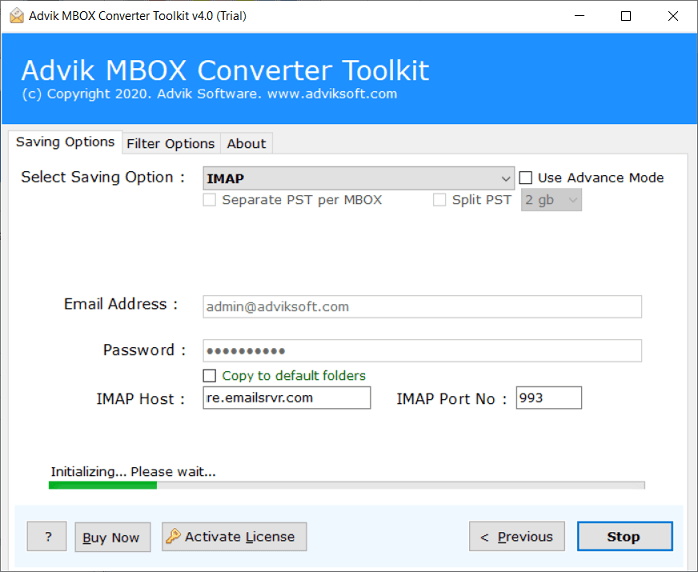Open the Activate License dialog
This screenshot has height=572, width=698.
[234, 536]
